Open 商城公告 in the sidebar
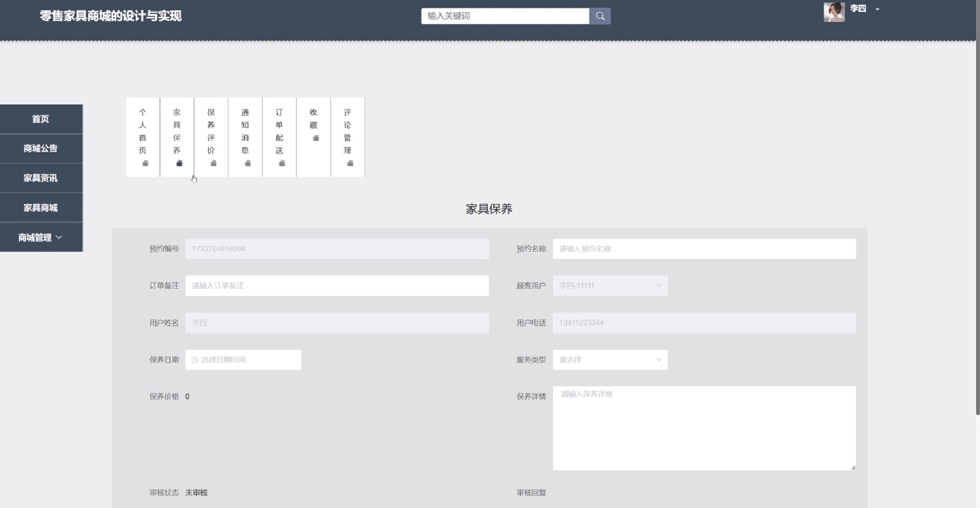This screenshot has width=980, height=508. tap(41, 148)
